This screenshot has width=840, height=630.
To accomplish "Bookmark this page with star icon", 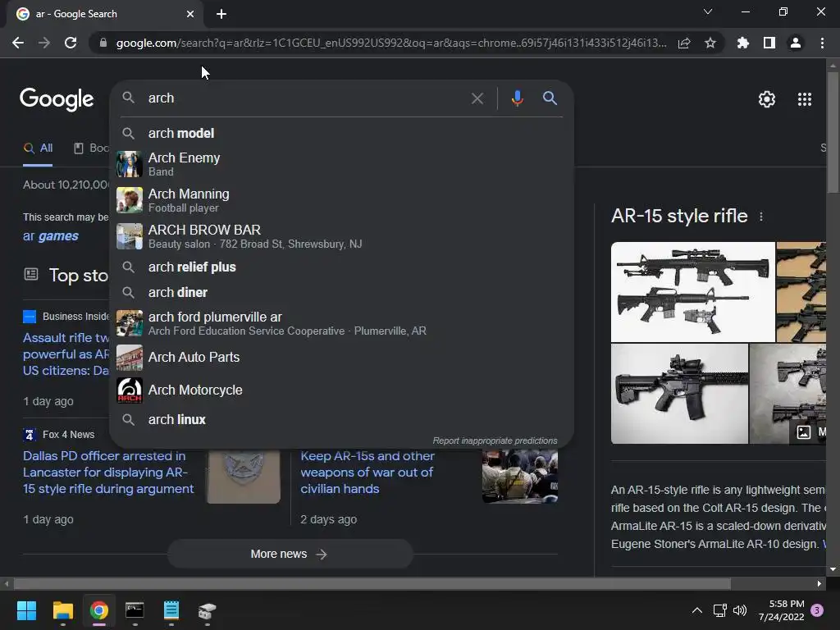I will point(710,43).
